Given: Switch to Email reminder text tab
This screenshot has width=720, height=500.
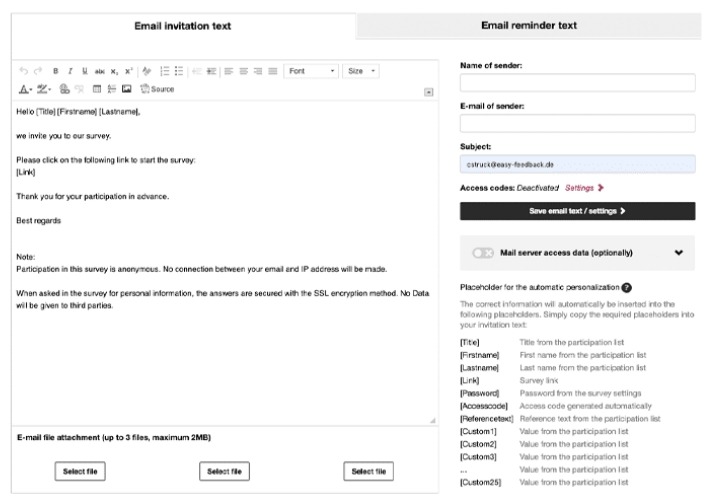Looking at the screenshot, I should pos(529,26).
